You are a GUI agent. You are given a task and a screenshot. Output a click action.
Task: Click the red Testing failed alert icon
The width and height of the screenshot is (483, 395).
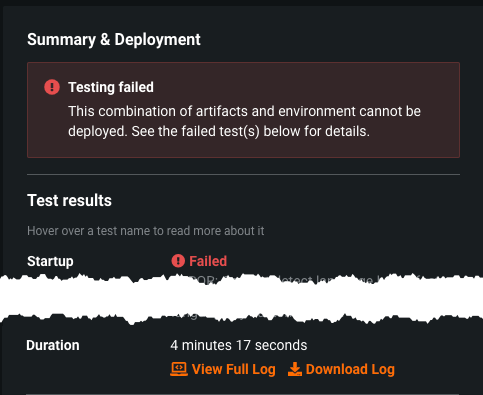(52, 87)
